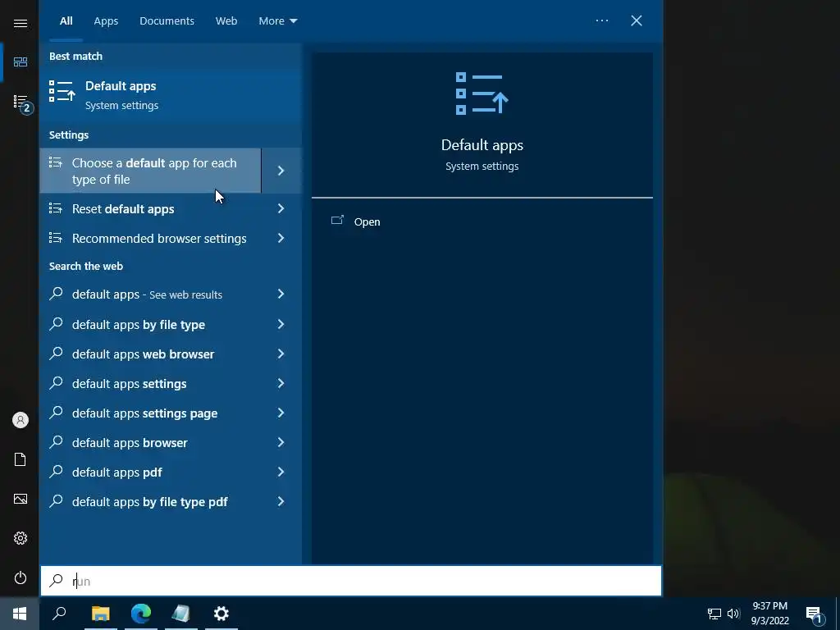Viewport: 840px width, 630px height.
Task: Open the notepad-like app on the taskbar
Action: (181, 614)
